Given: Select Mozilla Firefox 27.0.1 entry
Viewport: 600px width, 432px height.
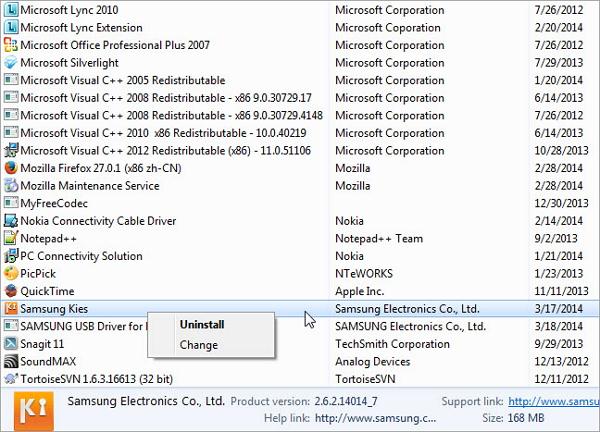Looking at the screenshot, I should click(x=101, y=168).
